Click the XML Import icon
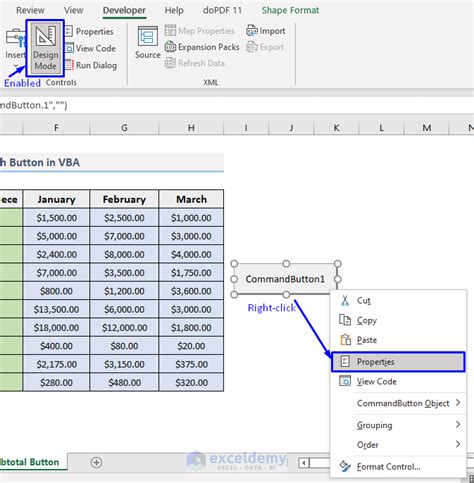Image resolution: width=474 pixels, height=483 pixels. point(252,31)
